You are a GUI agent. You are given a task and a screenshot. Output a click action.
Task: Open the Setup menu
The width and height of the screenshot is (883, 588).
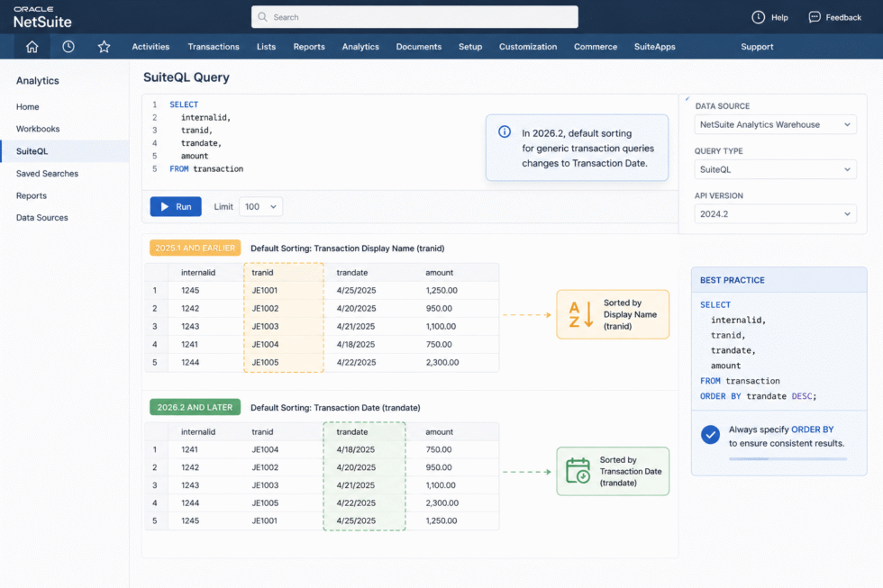click(x=470, y=47)
